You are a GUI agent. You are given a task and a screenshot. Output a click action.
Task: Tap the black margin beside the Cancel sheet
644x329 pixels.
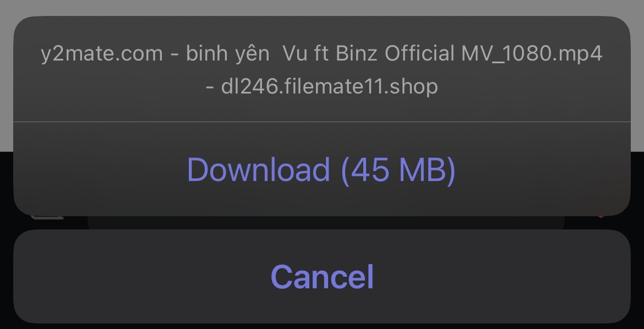click(x=6, y=276)
